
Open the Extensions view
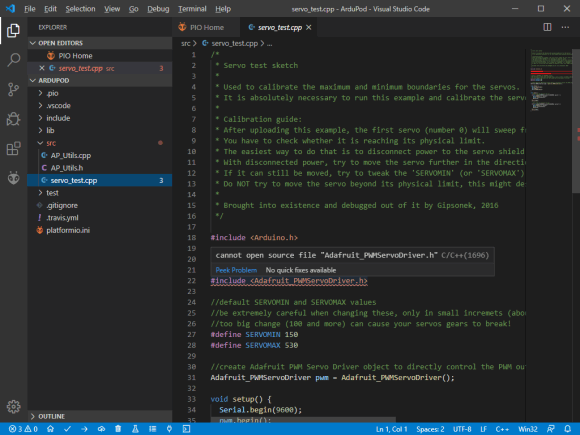pos(13,149)
